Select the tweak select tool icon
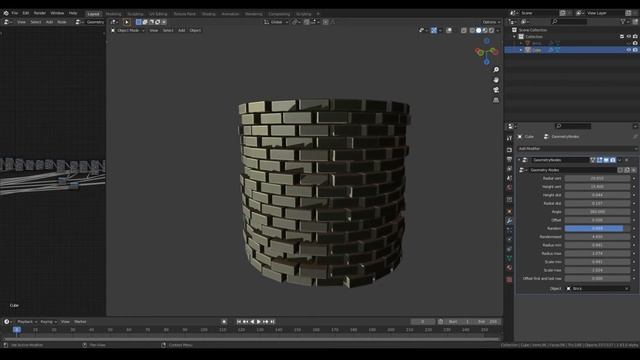 click(x=127, y=22)
